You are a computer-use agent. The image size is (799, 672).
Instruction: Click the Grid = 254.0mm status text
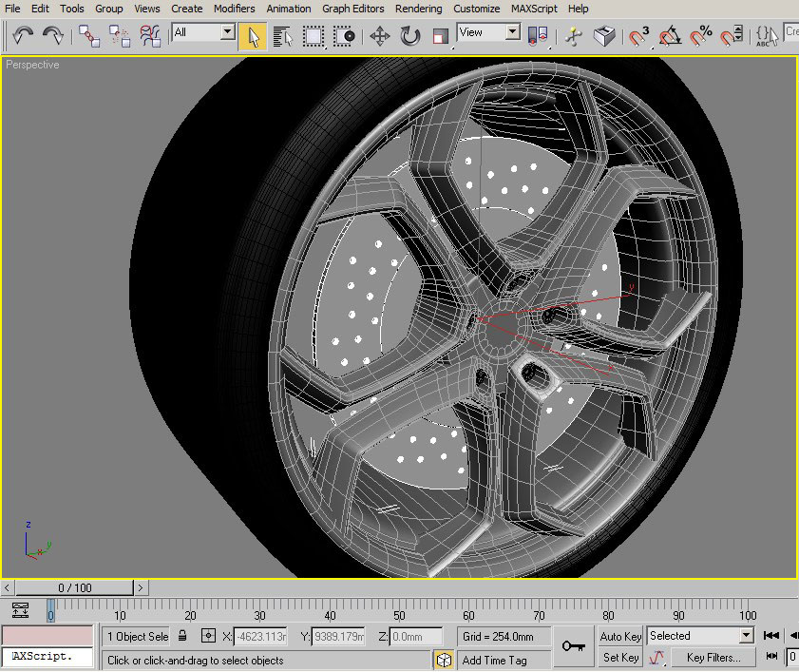(x=498, y=636)
